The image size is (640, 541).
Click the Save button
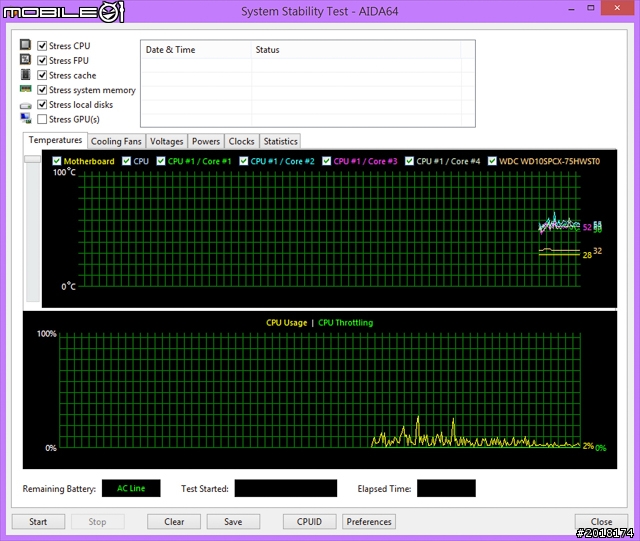pyautogui.click(x=233, y=522)
